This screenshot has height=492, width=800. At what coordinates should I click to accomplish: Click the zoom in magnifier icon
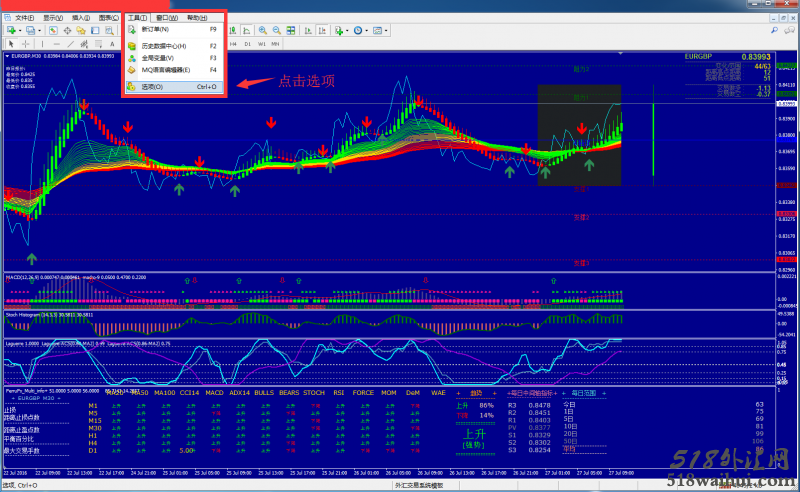click(x=262, y=31)
